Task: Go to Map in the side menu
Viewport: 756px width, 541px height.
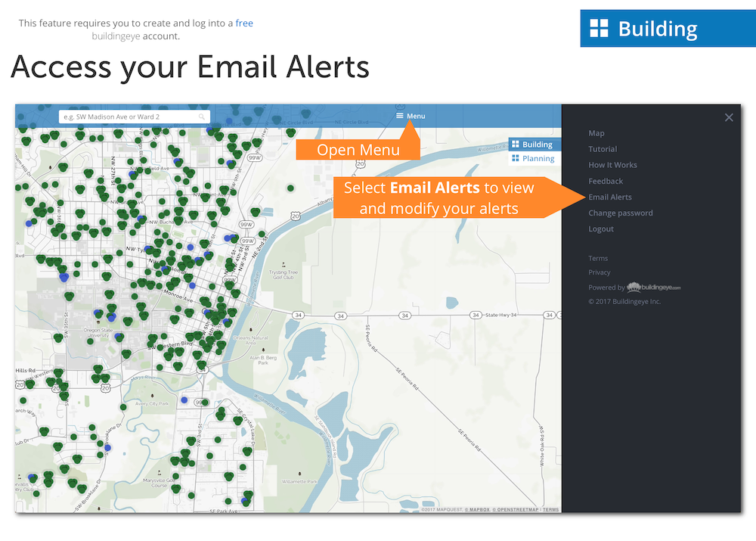Action: pos(596,133)
